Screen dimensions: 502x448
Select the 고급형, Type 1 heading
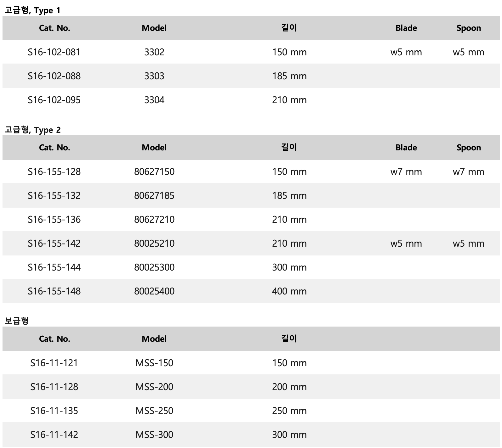(x=32, y=10)
